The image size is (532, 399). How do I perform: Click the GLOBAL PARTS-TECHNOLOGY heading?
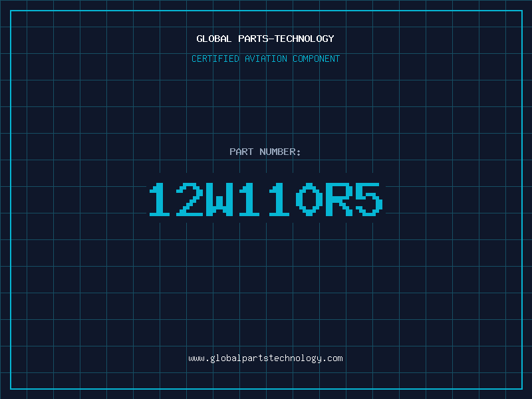[x=265, y=39]
